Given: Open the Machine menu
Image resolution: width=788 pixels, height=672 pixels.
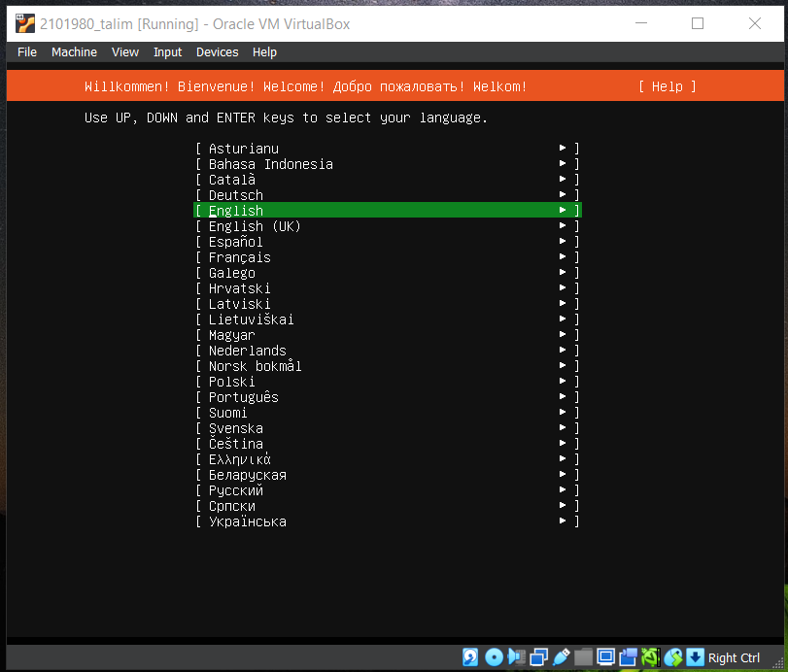Looking at the screenshot, I should (74, 52).
